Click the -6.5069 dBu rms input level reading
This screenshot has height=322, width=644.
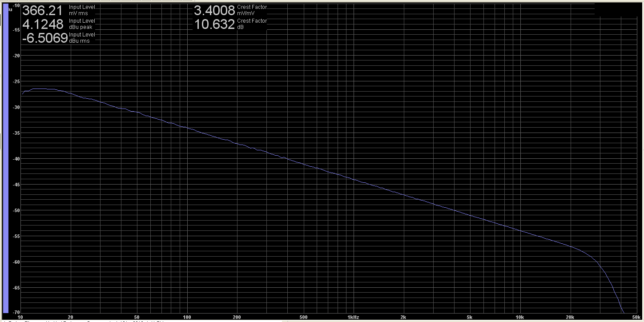[x=45, y=38]
